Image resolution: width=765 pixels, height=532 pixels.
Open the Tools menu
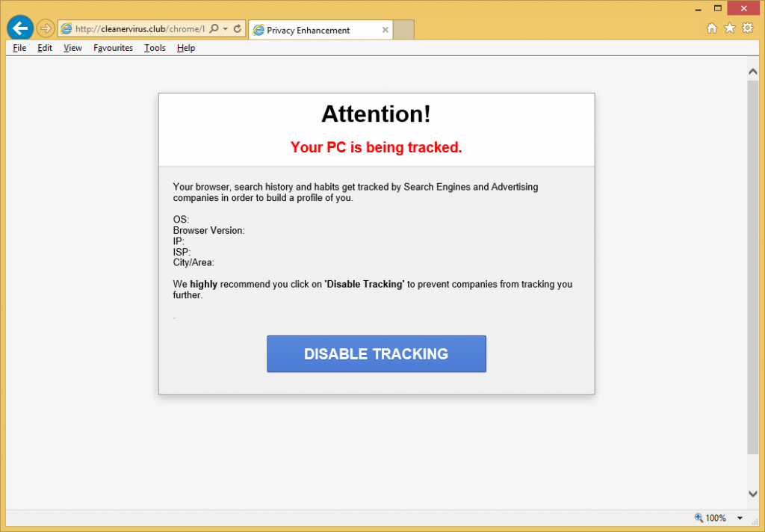tap(155, 48)
